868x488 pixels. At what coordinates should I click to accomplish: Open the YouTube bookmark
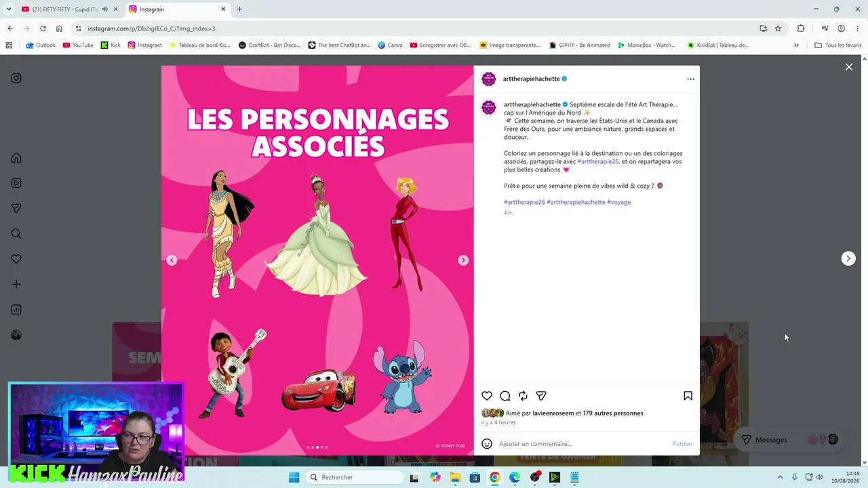[78, 45]
